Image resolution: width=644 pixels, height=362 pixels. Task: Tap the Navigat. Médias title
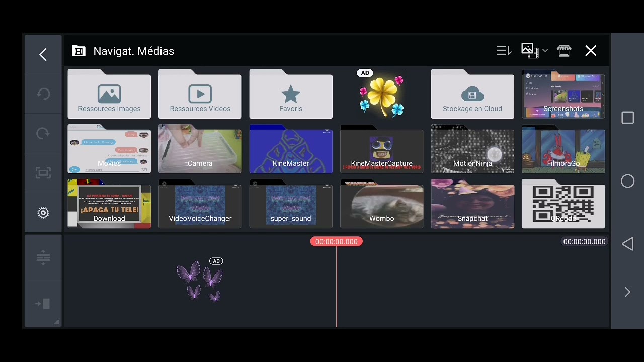(133, 51)
